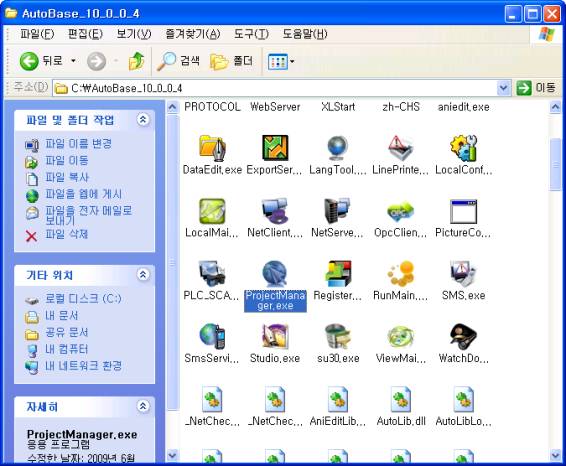Screen dimensions: 566x466
Task: Select the DataEdit.exe icon
Action: tap(212, 148)
